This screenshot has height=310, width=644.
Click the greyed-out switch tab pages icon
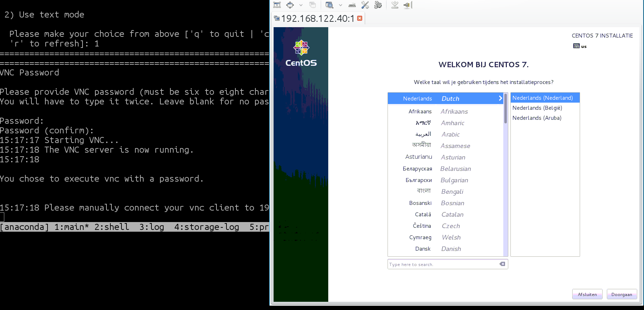pos(313,5)
